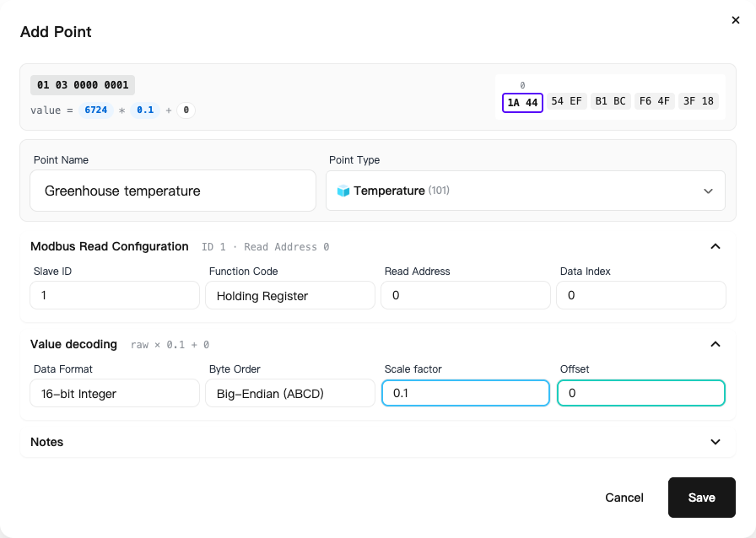Open the Data Format dropdown

(x=115, y=393)
